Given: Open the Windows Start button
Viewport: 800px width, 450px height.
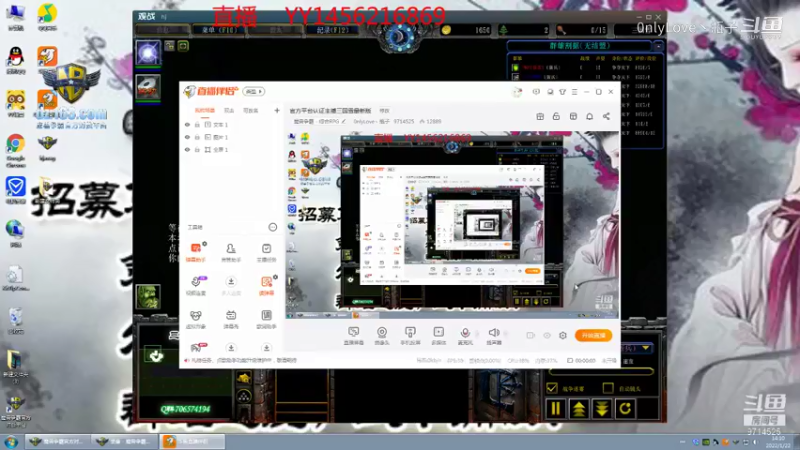Looking at the screenshot, I should [x=10, y=442].
